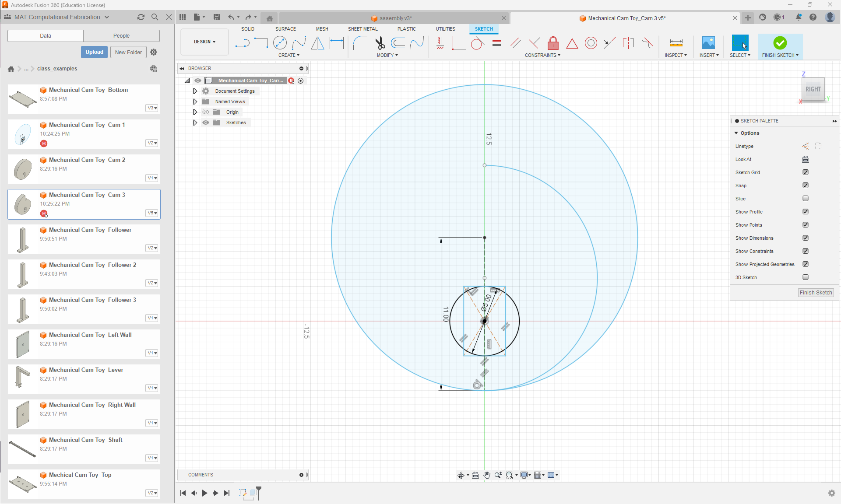The height and width of the screenshot is (504, 841).
Task: Open the Offset tool
Action: tap(398, 43)
